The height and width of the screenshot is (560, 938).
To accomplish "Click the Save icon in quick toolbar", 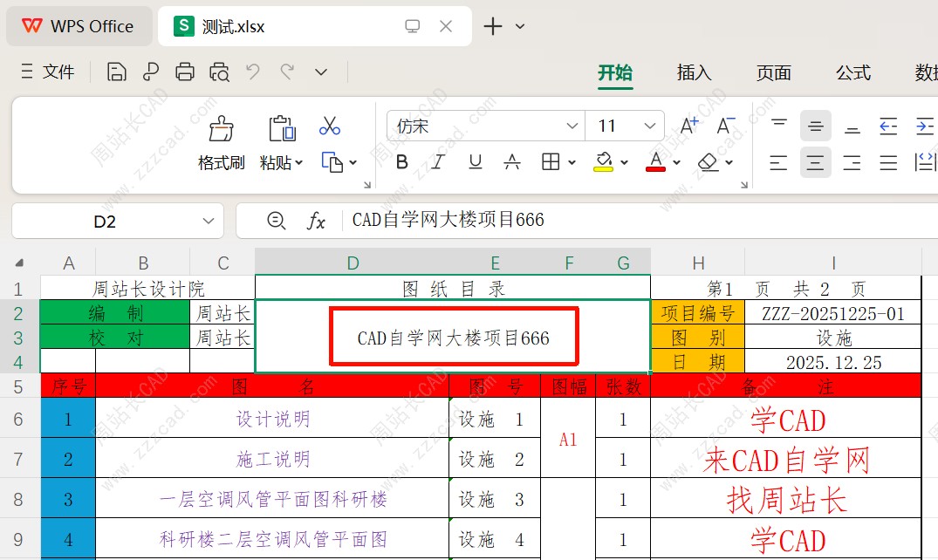I will click(x=116, y=72).
